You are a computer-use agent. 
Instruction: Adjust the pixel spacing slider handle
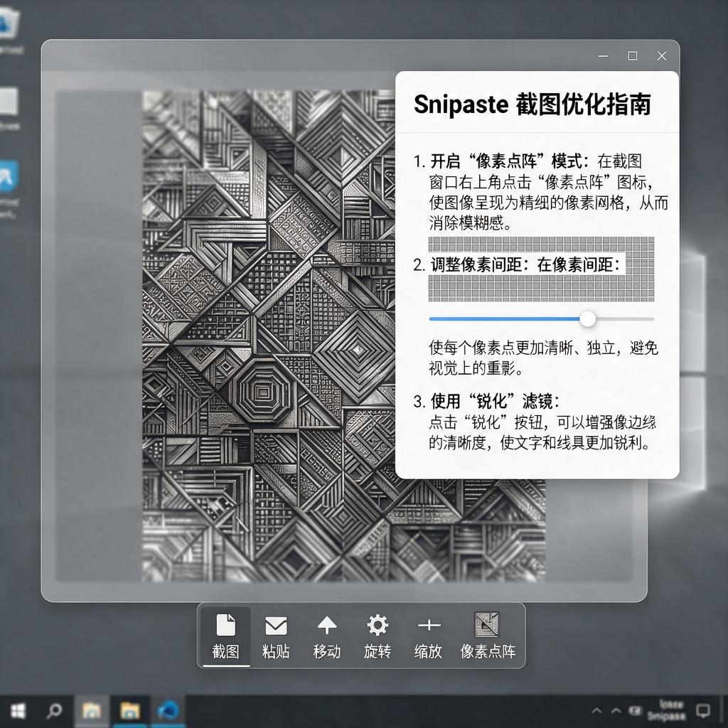click(588, 319)
